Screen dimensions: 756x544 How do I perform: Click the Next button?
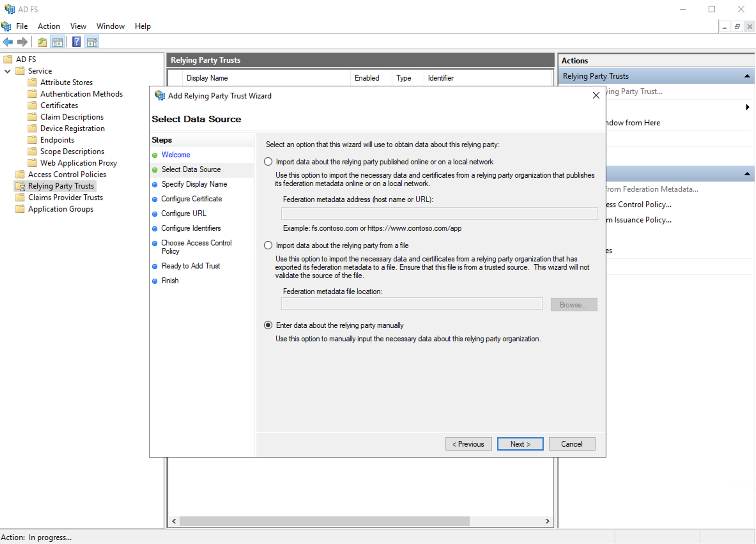520,444
